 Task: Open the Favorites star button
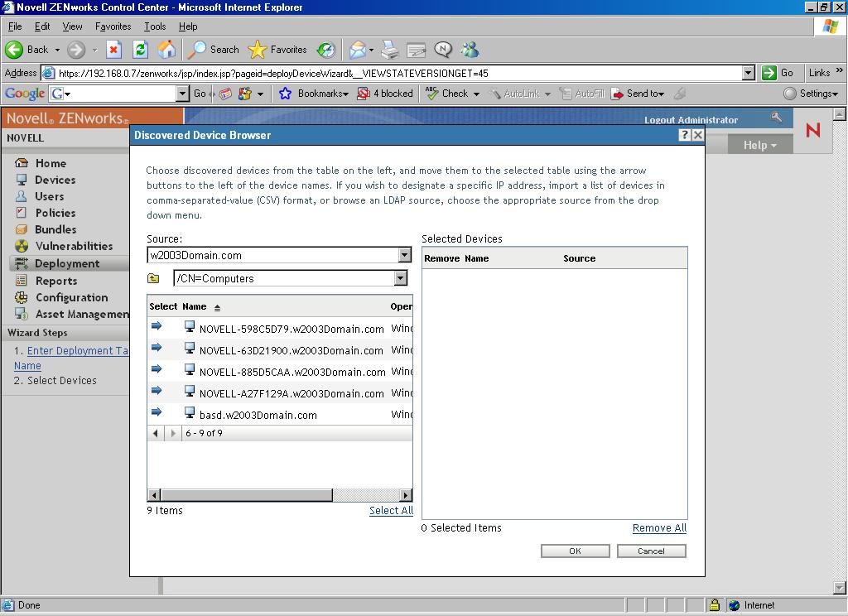pos(277,50)
